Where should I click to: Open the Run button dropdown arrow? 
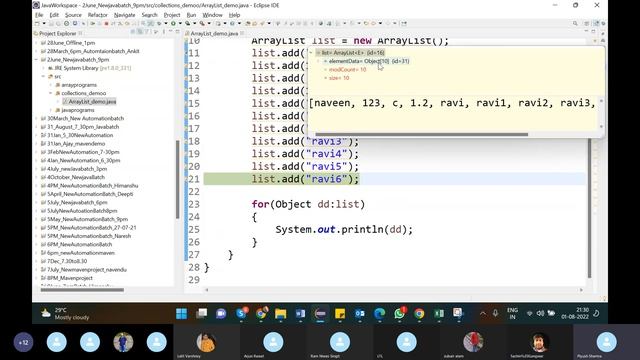pyautogui.click(x=180, y=23)
